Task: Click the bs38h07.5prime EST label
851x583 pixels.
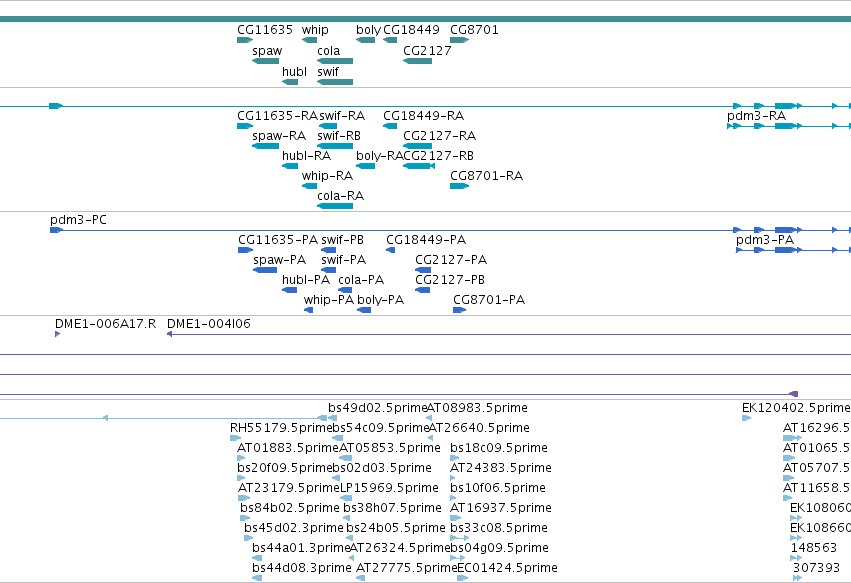Action: pyautogui.click(x=392, y=508)
